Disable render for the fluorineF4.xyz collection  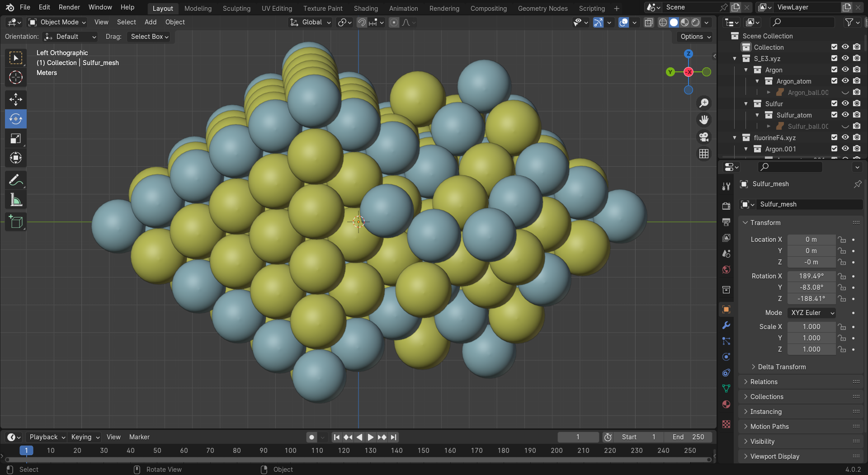[857, 137]
